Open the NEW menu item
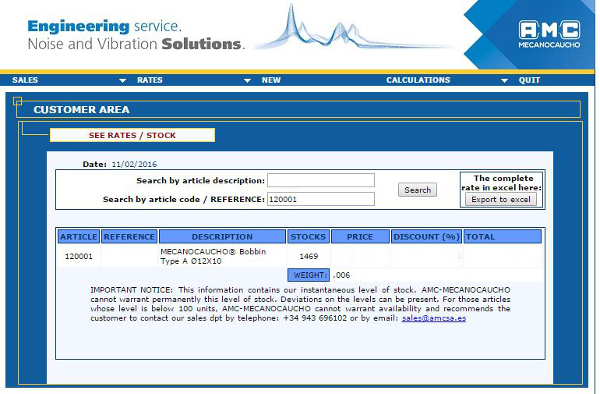The width and height of the screenshot is (600, 394). coord(271,80)
